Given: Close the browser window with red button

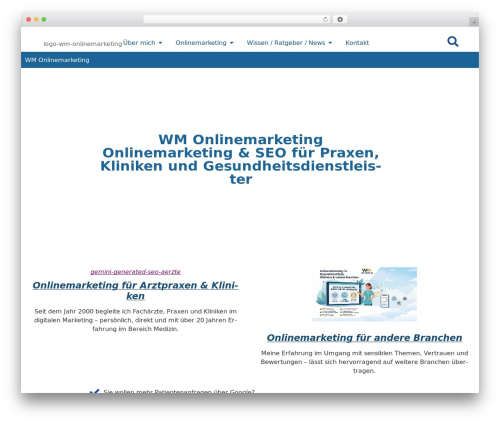Looking at the screenshot, I should click(29, 19).
